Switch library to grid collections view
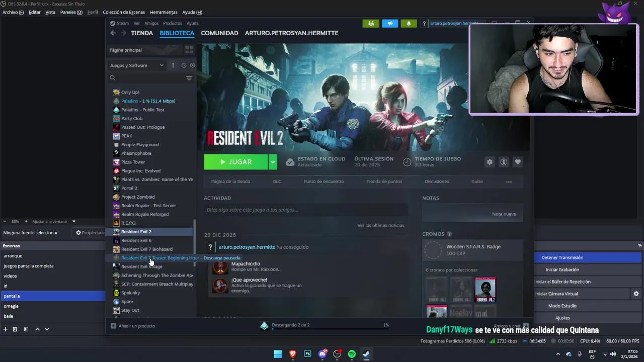Viewport: 644px width, 362px height. (189, 50)
